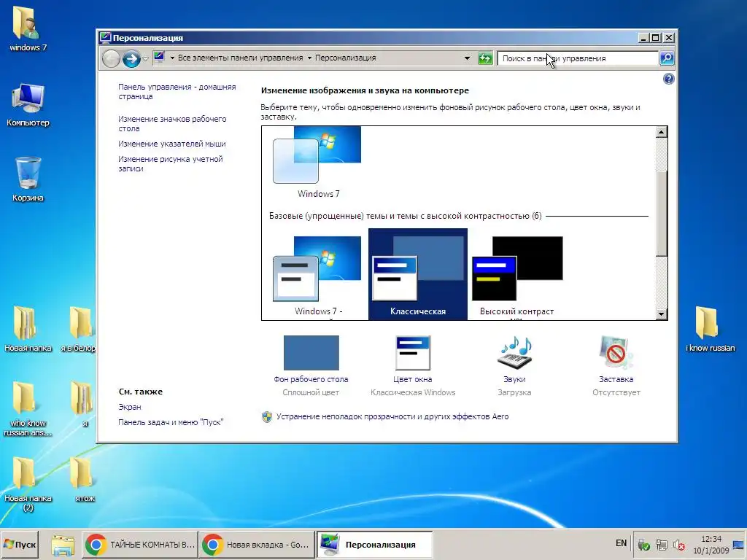Select 'i know russian' desktop folder
This screenshot has height=560, width=747.
pyautogui.click(x=710, y=329)
